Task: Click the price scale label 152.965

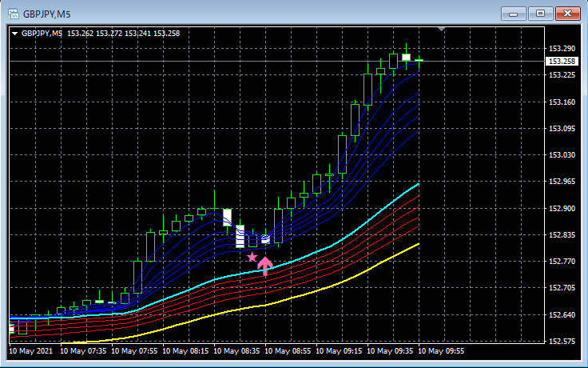Action: pyautogui.click(x=562, y=182)
